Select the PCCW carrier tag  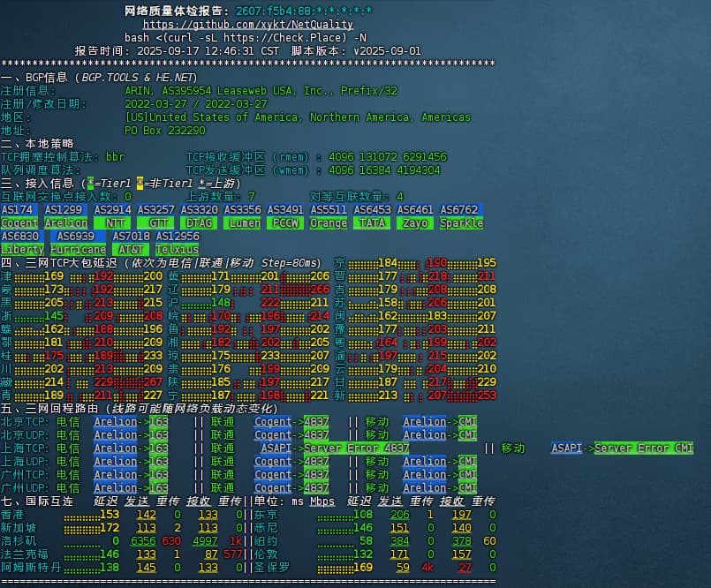tap(285, 223)
